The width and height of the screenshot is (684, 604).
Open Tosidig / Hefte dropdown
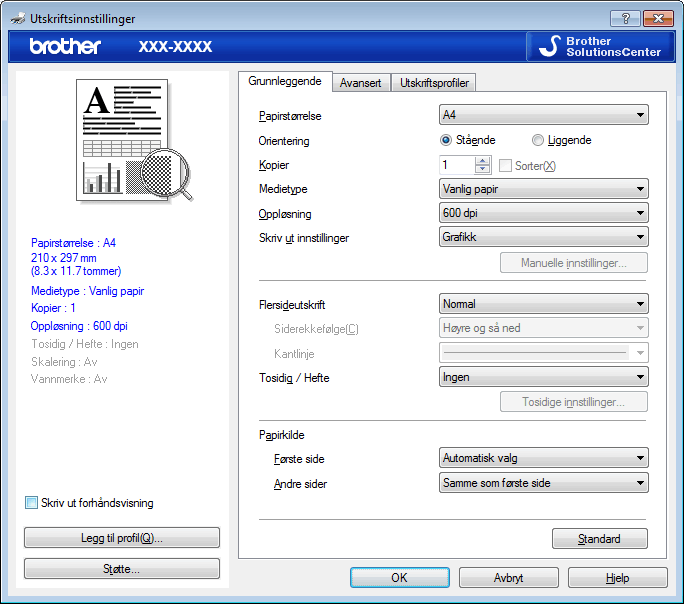coord(544,377)
